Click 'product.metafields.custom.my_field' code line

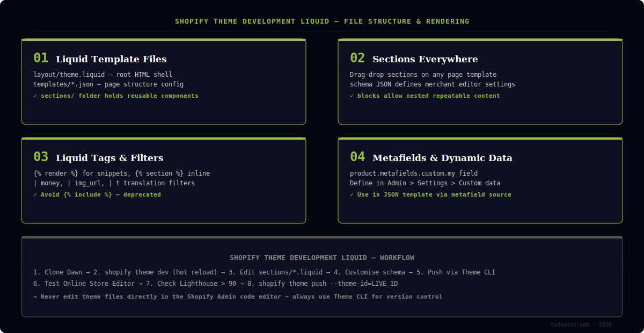point(414,173)
